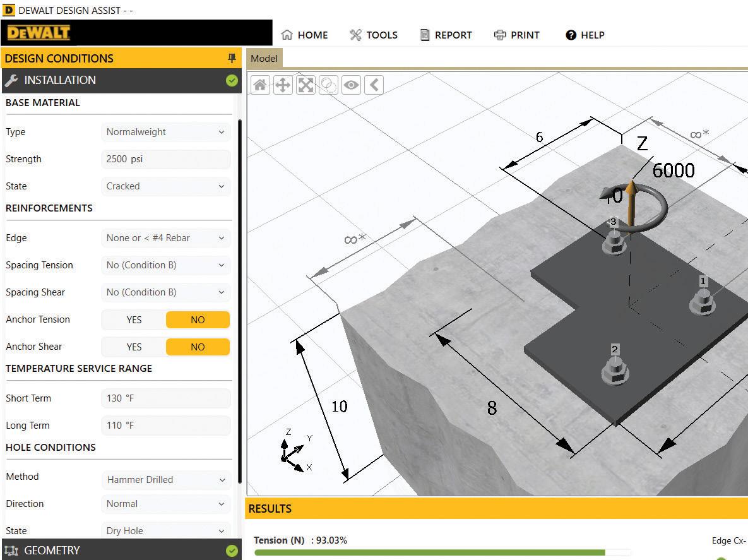748x560 pixels.
Task: Click the home view icon in model toolbar
Action: [x=260, y=85]
